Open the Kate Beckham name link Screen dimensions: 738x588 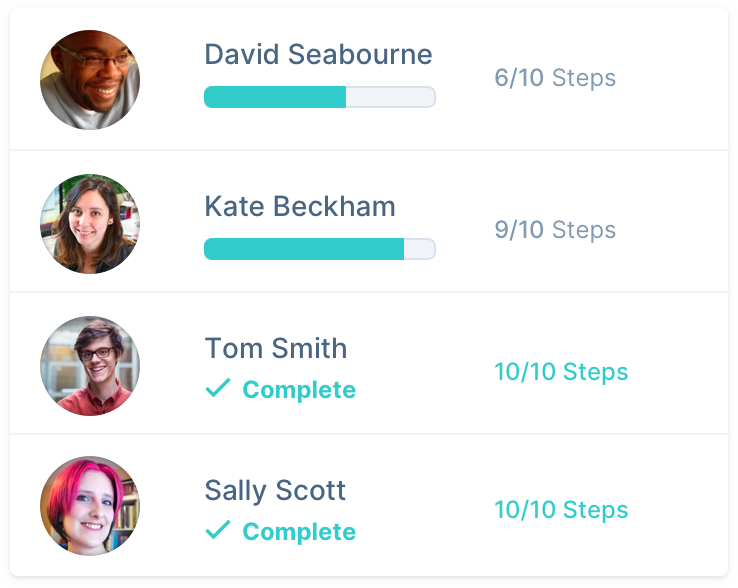point(300,207)
